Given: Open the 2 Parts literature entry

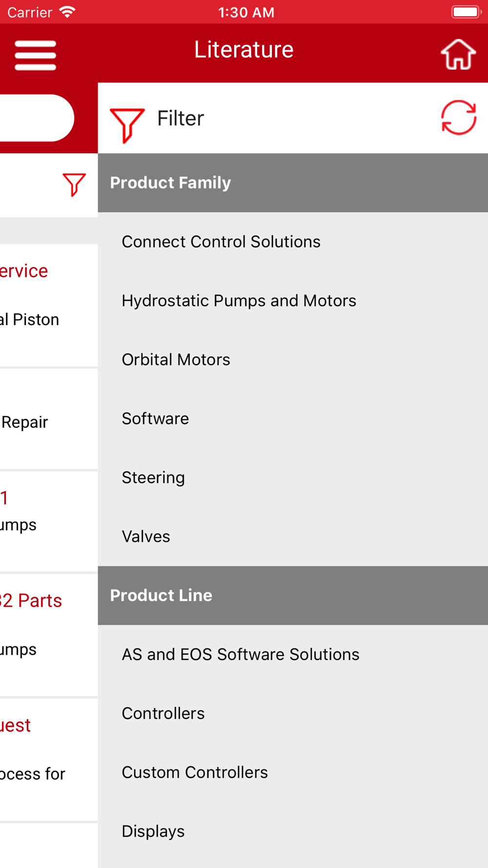Looking at the screenshot, I should pos(49,635).
